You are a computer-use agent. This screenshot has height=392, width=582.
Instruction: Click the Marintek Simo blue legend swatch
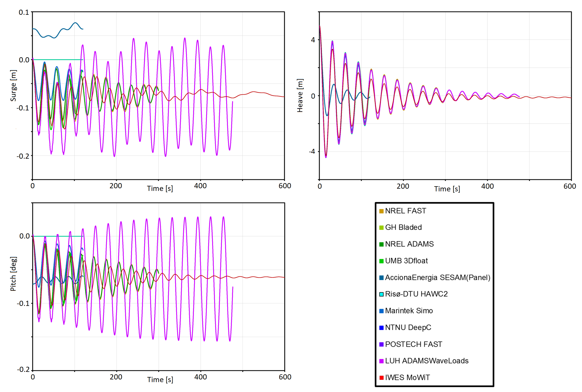pyautogui.click(x=381, y=311)
